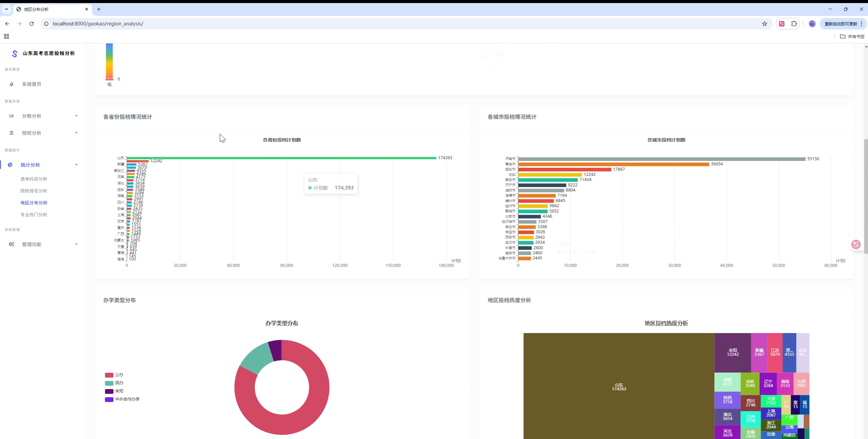
Task: Close the 地区分布分析 browser tab
Action: pyautogui.click(x=87, y=9)
